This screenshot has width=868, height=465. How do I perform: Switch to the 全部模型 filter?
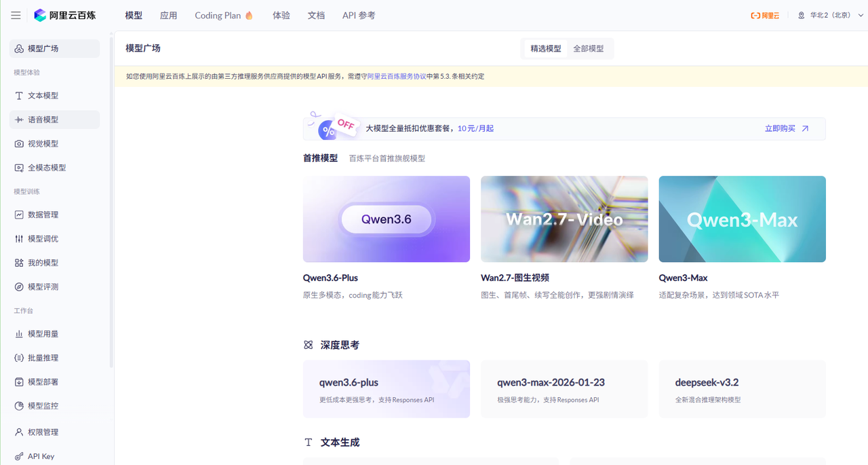(x=589, y=48)
